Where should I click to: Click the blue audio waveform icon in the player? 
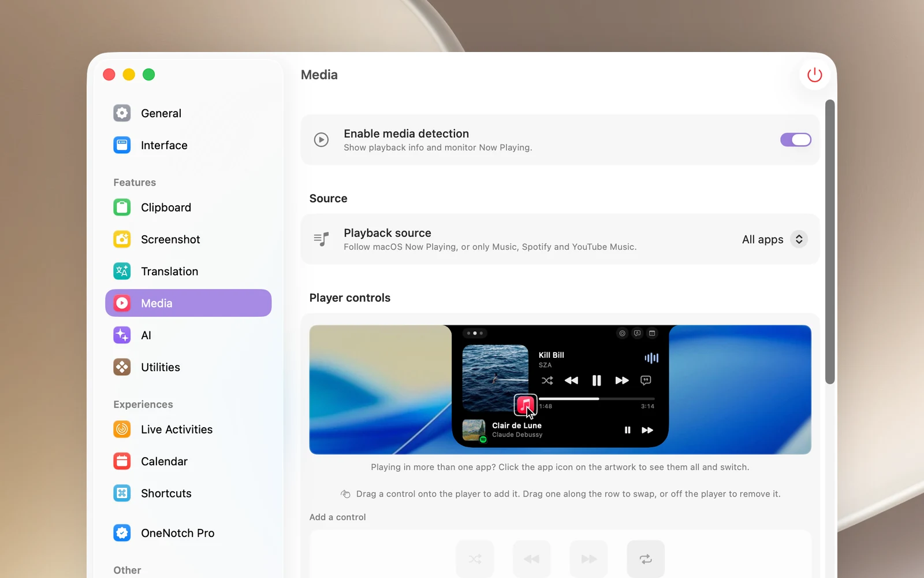(x=651, y=358)
